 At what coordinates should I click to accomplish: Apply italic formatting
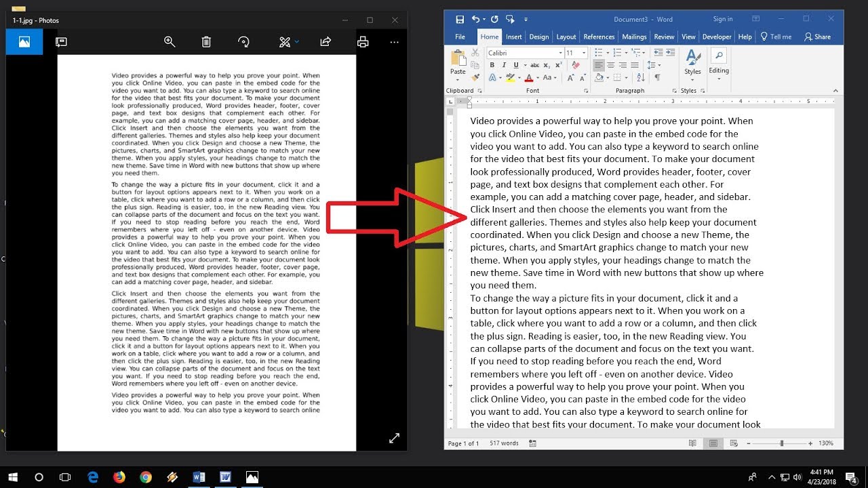[x=505, y=65]
